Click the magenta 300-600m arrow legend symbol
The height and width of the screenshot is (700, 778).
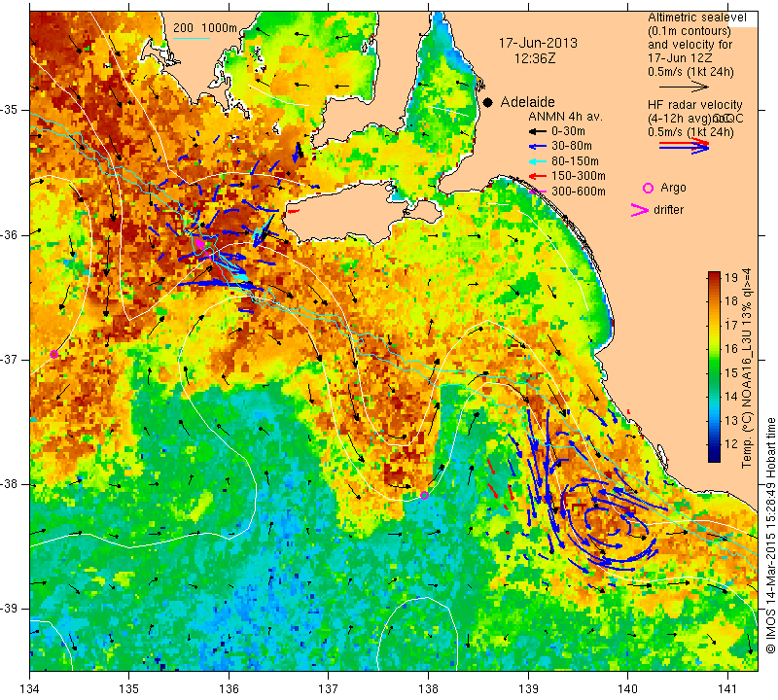click(537, 192)
